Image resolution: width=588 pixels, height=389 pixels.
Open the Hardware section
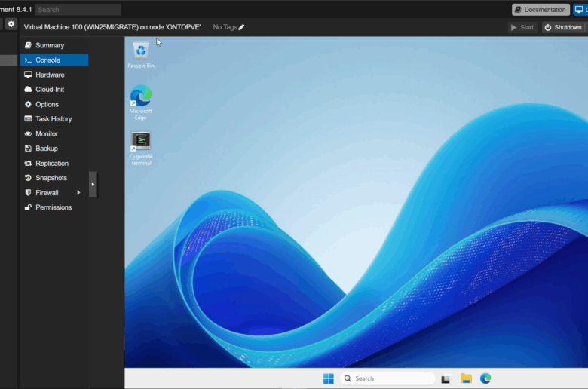pyautogui.click(x=54, y=75)
